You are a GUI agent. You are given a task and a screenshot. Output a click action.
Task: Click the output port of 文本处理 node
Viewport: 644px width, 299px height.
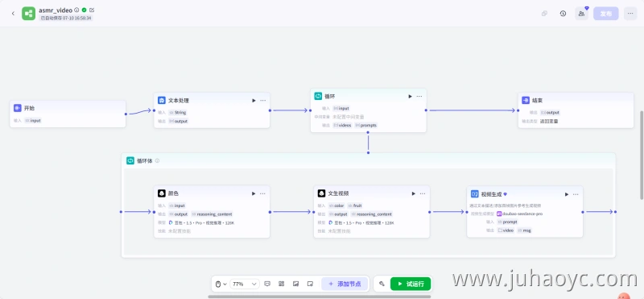270,110
